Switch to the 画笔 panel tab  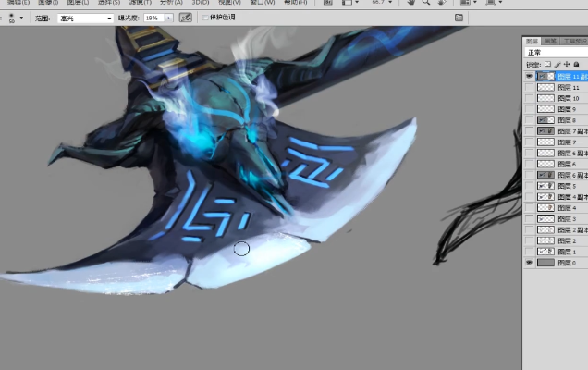550,41
